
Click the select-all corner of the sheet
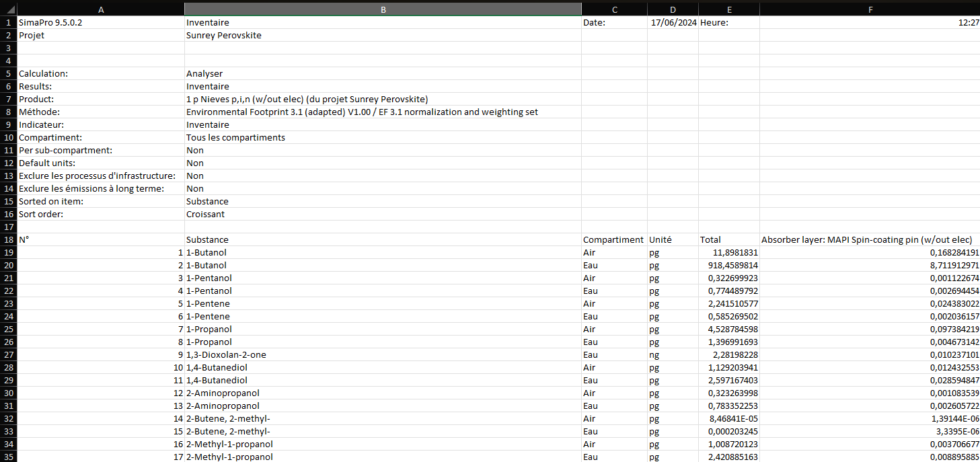click(8, 9)
